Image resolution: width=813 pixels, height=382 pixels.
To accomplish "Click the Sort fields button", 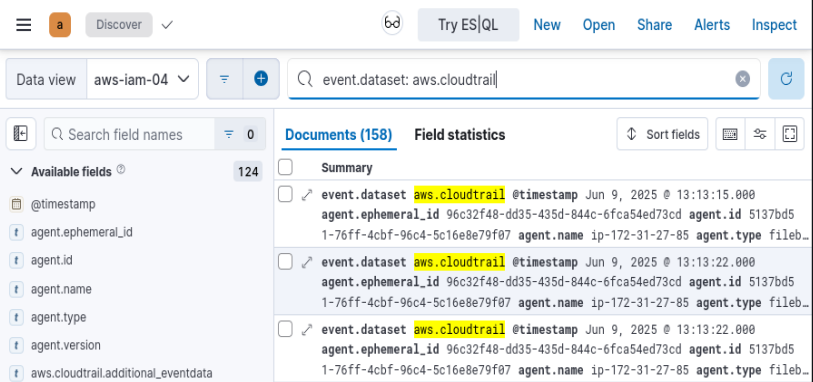I will 662,134.
